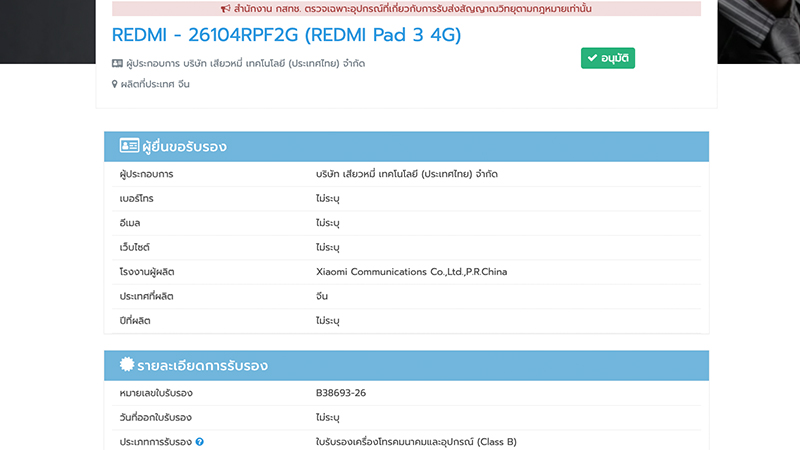The width and height of the screenshot is (800, 450).
Task: Click the รายละเอียดการรับรอง section header
Action: (406, 365)
